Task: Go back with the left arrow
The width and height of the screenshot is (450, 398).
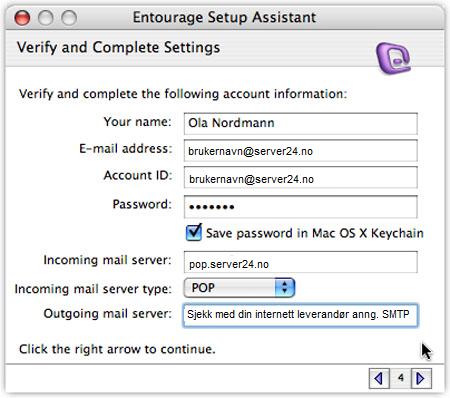Action: (379, 378)
